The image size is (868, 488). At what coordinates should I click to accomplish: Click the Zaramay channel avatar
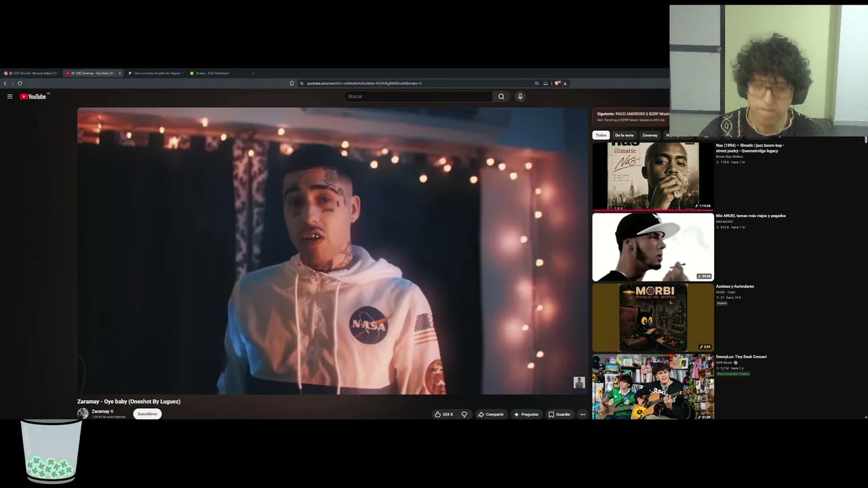[83, 413]
